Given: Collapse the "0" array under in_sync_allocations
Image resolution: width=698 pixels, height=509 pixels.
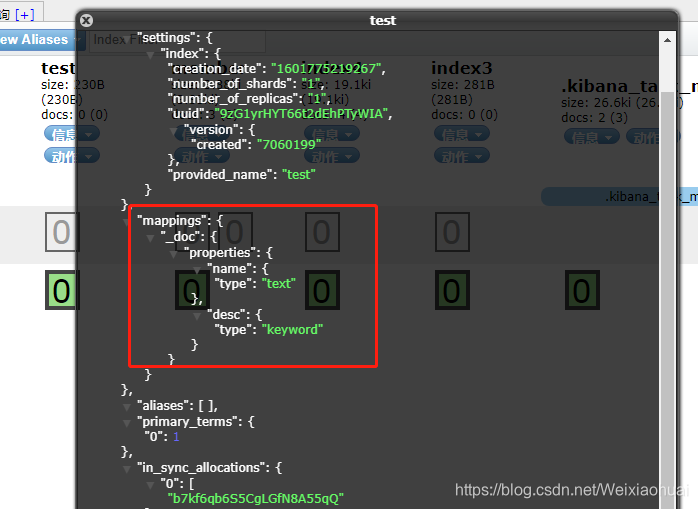Looking at the screenshot, I should 150,485.
